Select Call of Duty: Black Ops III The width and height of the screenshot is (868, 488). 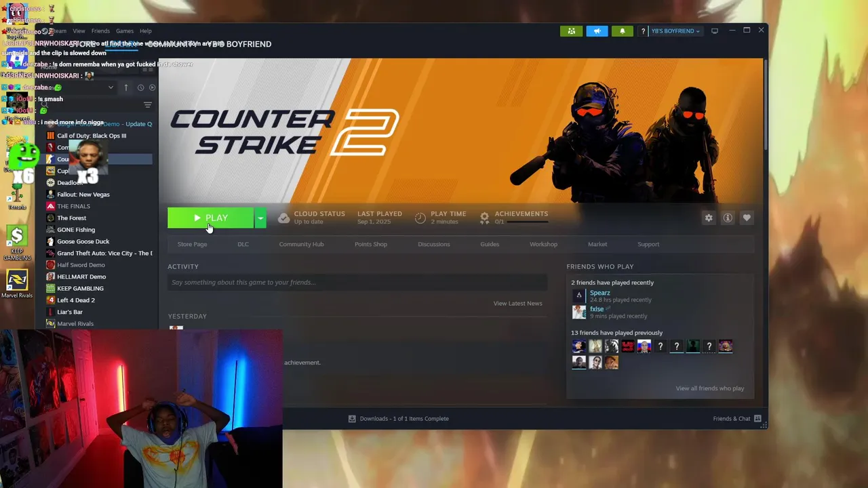pyautogui.click(x=98, y=136)
